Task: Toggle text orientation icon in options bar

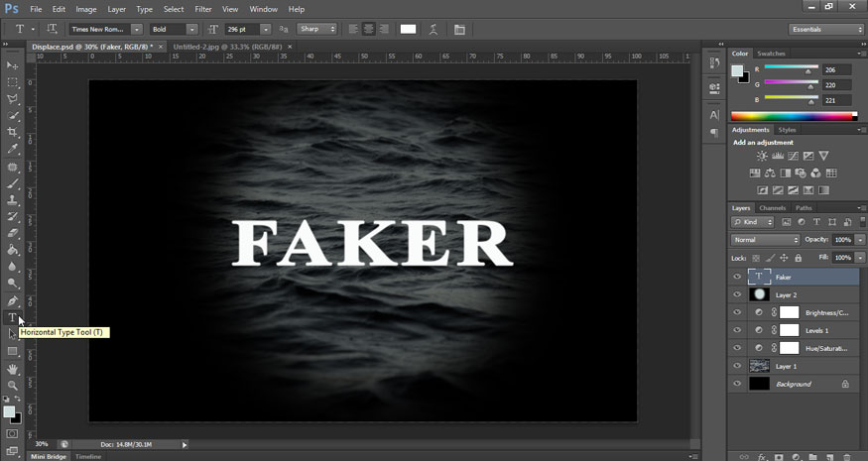Action: click(52, 29)
